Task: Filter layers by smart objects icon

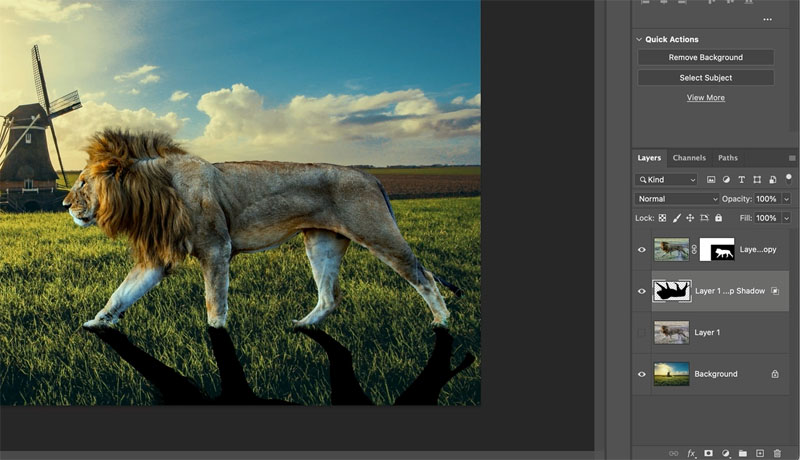Action: [x=772, y=180]
